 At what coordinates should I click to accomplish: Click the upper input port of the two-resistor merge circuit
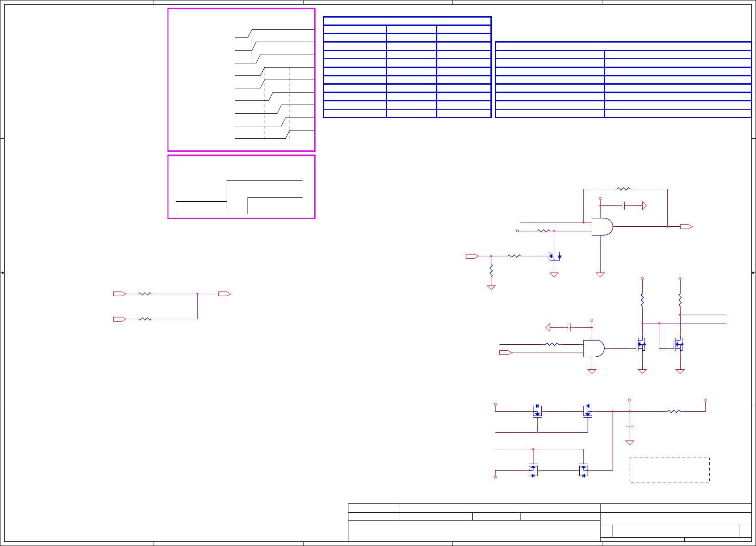(120, 294)
